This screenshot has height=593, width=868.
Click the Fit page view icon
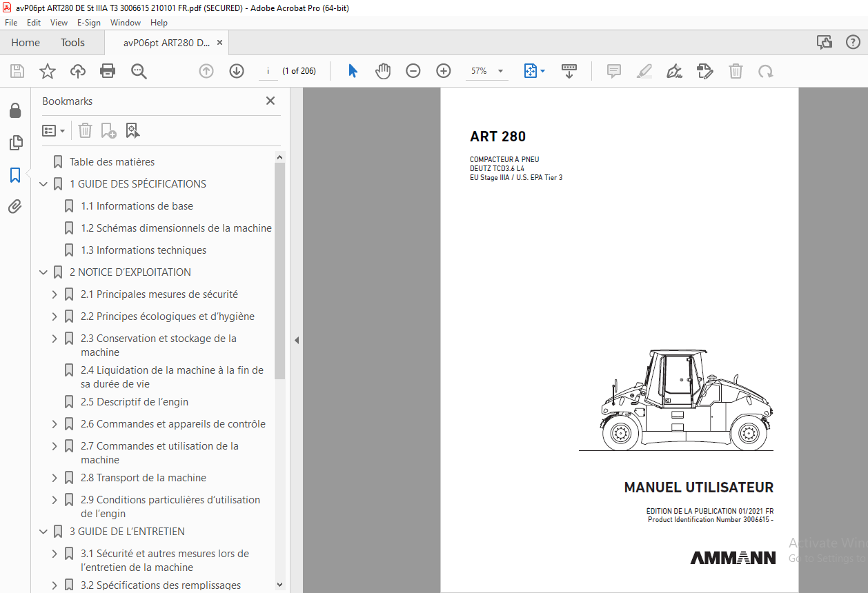[x=530, y=71]
